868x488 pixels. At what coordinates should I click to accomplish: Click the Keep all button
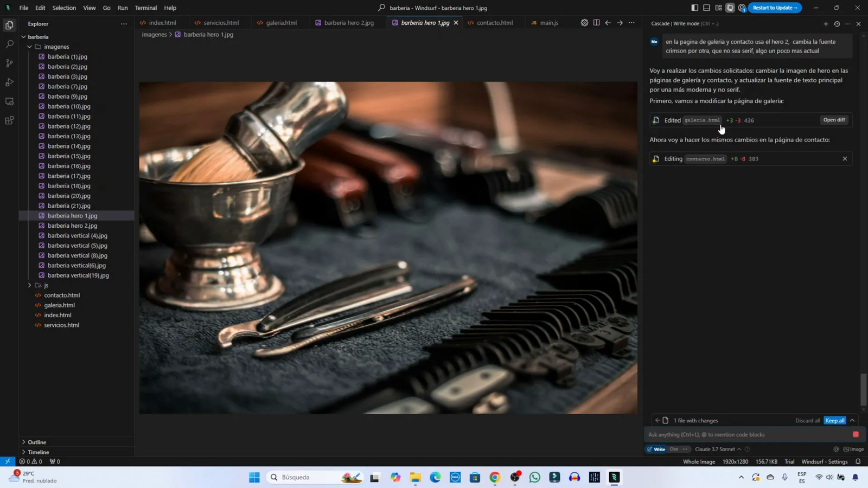click(x=834, y=420)
